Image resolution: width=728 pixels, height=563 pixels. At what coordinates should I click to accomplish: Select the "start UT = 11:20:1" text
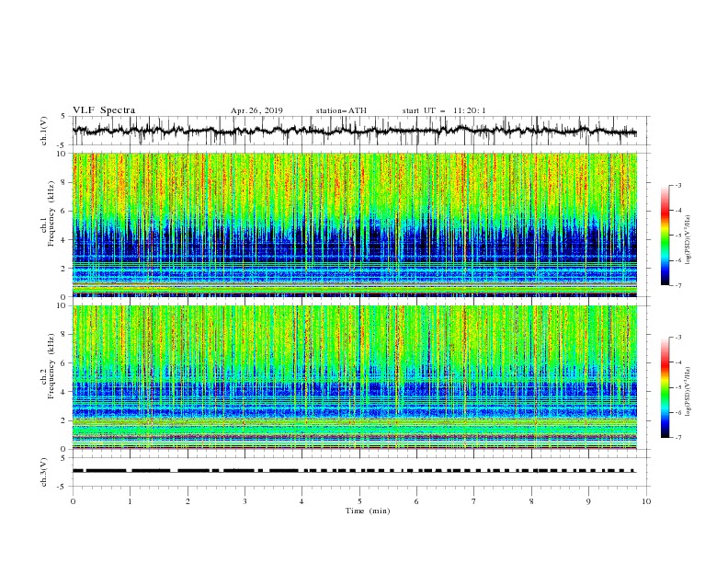pyautogui.click(x=444, y=110)
